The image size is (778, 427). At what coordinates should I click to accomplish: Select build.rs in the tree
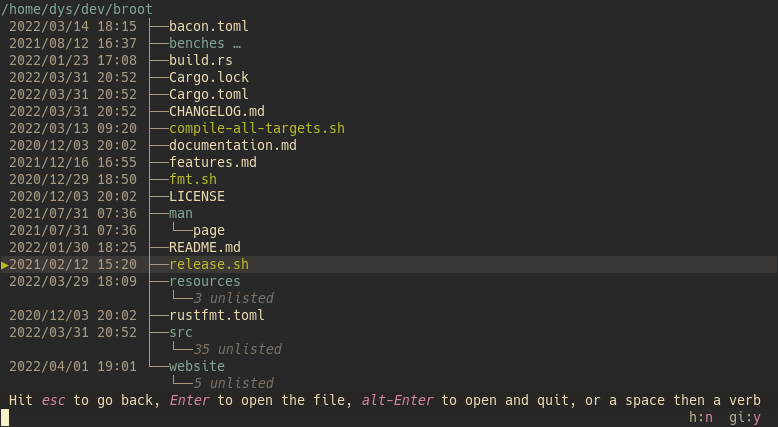pos(200,61)
